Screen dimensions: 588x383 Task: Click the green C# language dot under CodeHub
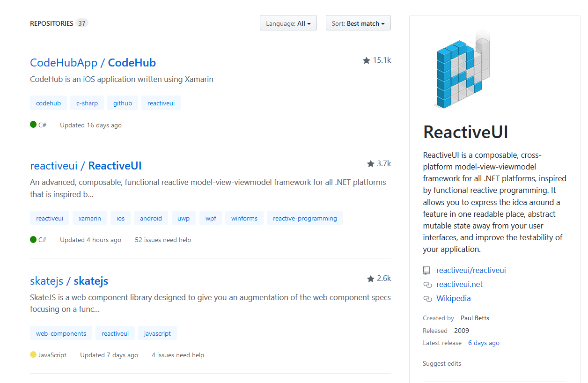click(32, 125)
